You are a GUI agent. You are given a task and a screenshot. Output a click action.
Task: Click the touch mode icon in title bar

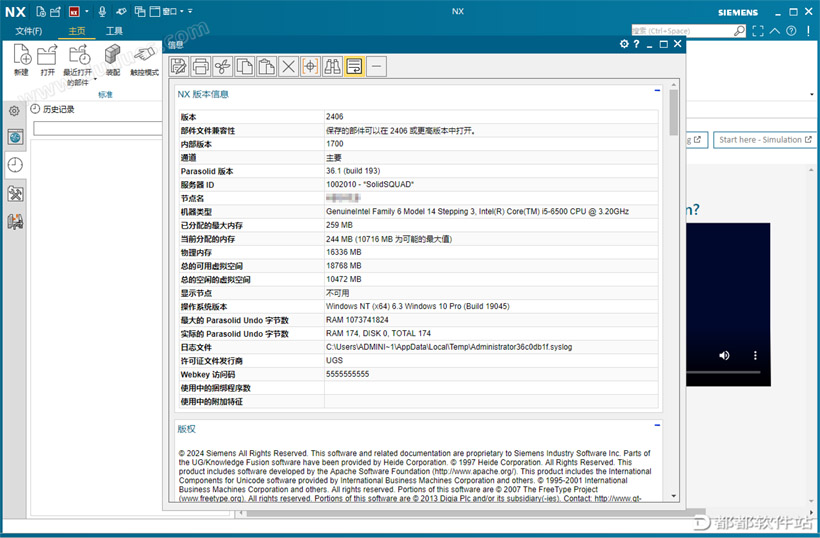coord(121,12)
